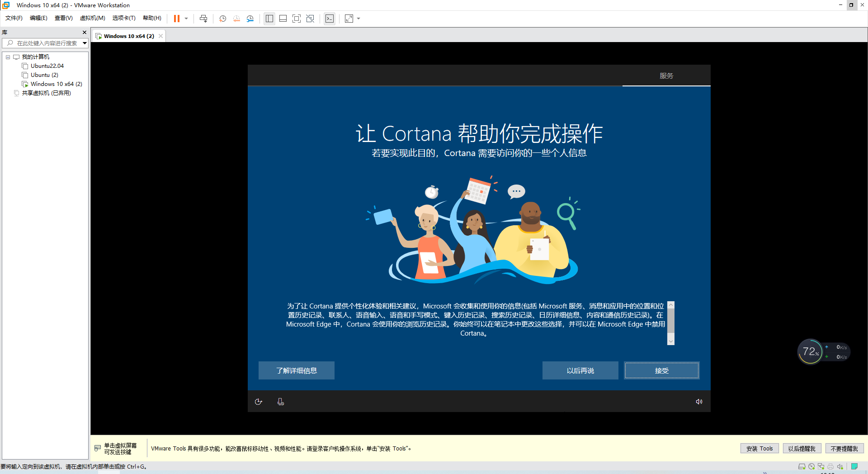Select Windows 10 x64 (2) in the library tree

coord(57,84)
